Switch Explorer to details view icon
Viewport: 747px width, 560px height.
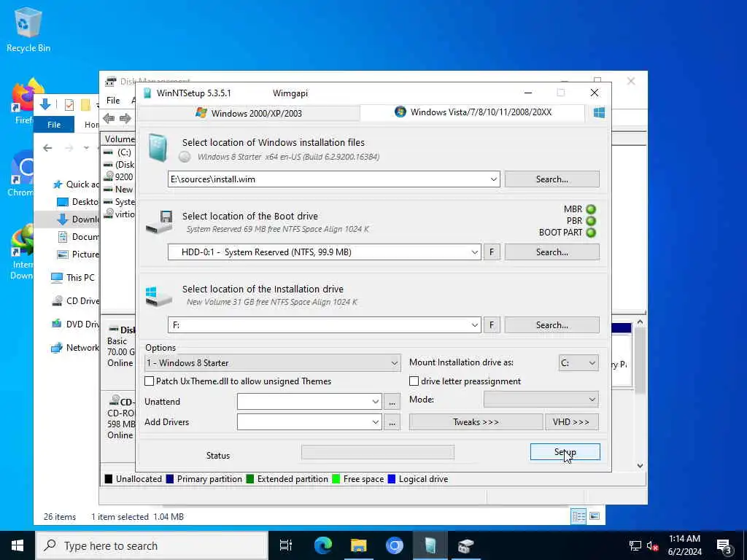(578, 516)
